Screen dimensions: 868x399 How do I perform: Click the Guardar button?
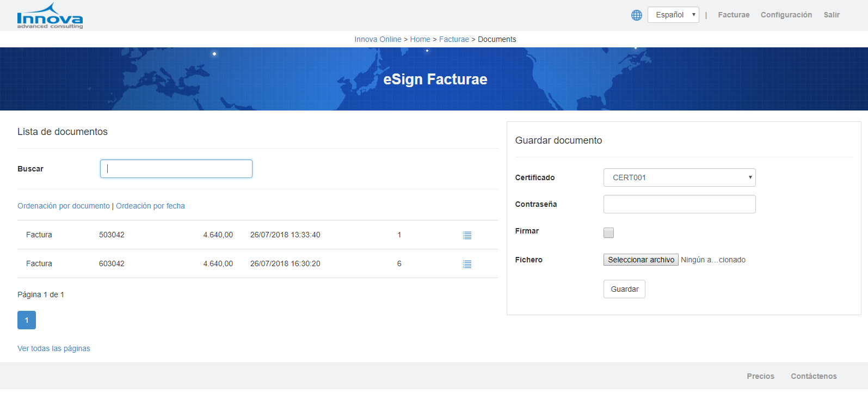coord(624,289)
